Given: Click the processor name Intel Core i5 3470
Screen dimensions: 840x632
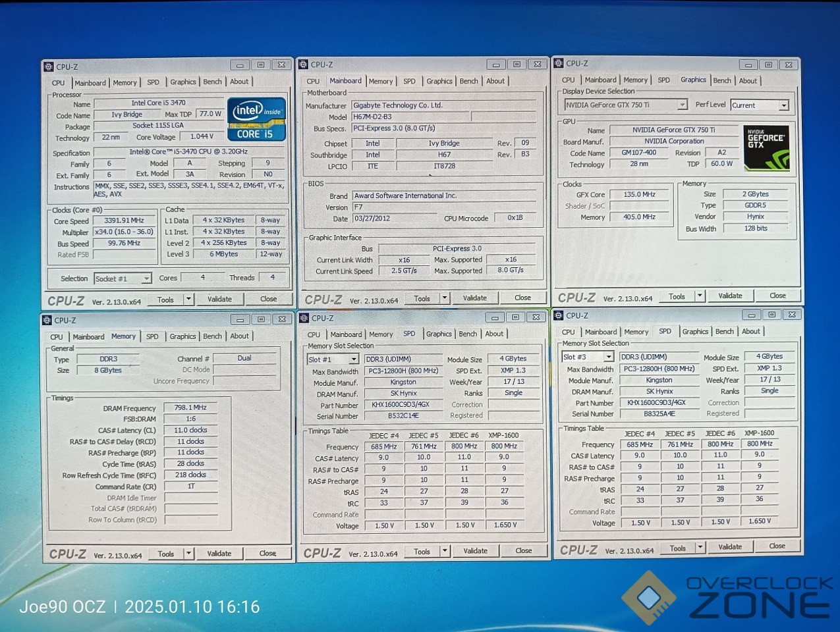Looking at the screenshot, I should click(158, 103).
